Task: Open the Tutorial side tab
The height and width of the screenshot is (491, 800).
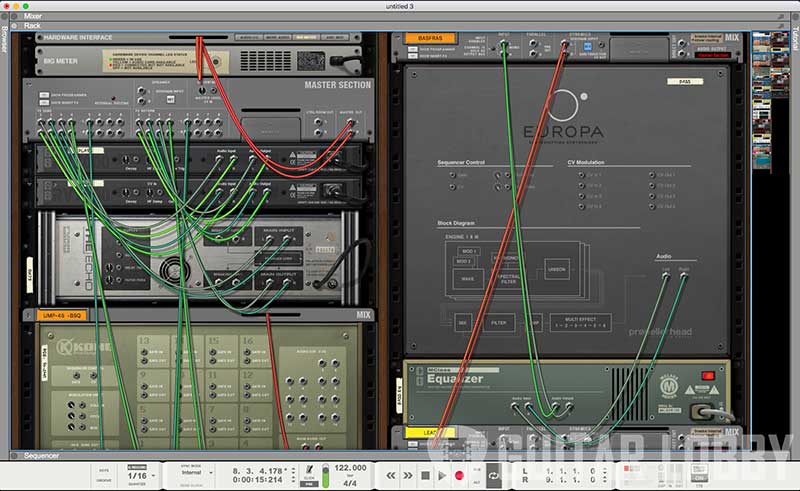Action: [795, 38]
